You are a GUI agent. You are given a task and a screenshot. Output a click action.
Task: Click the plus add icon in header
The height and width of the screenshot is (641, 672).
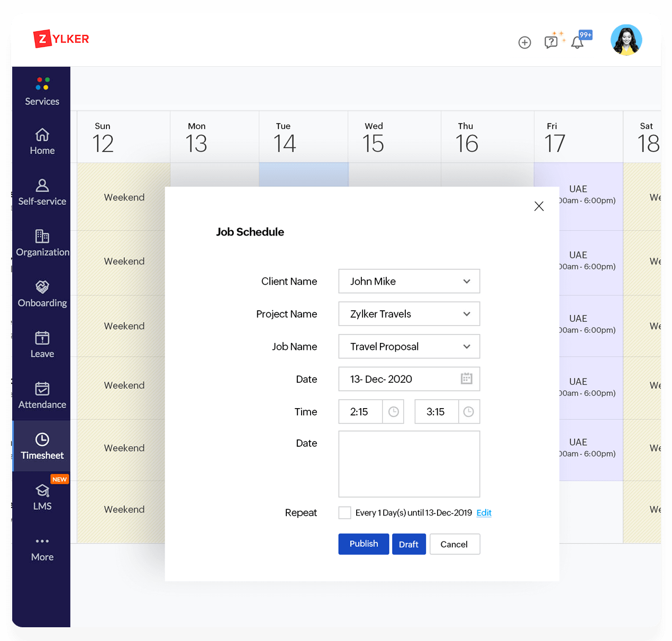tap(524, 42)
